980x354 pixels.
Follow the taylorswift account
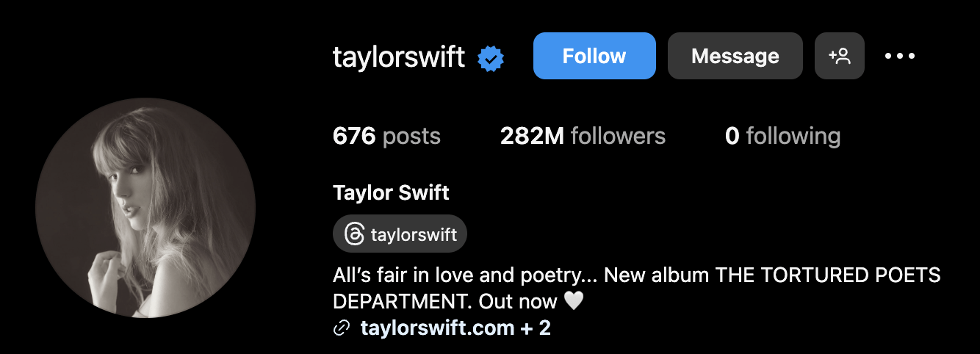594,56
